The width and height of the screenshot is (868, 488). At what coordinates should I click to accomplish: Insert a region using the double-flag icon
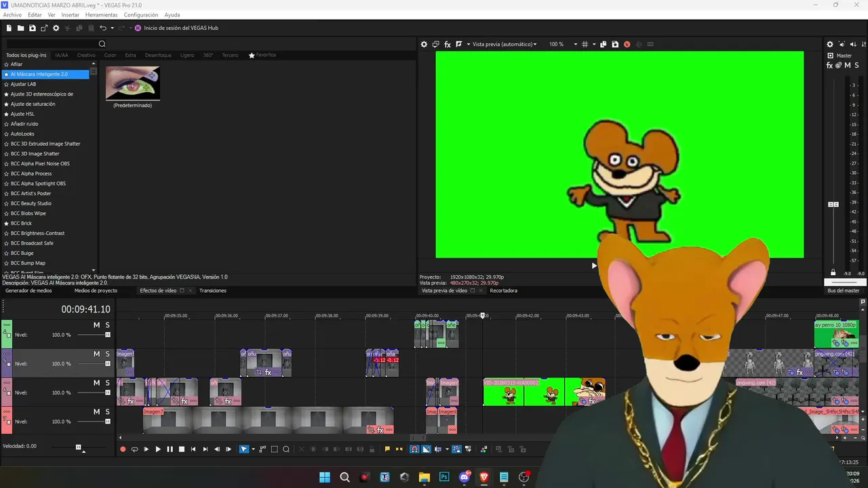click(397, 449)
